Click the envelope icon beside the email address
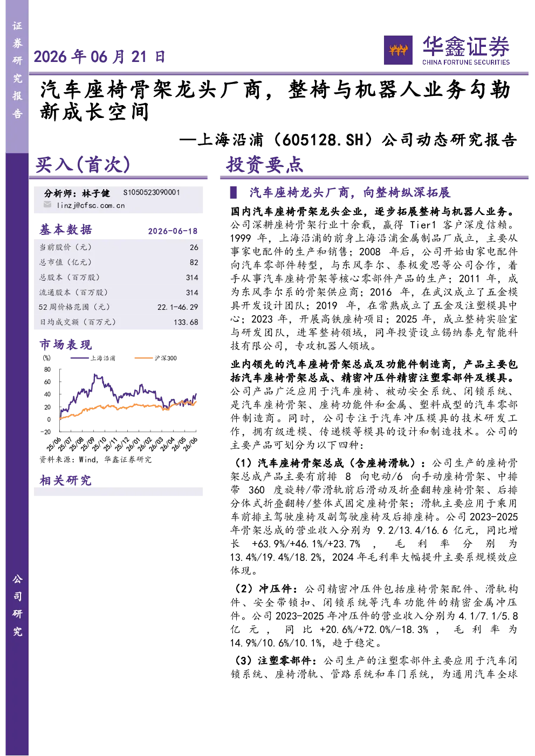This screenshot has height=756, width=535. pyautogui.click(x=47, y=205)
